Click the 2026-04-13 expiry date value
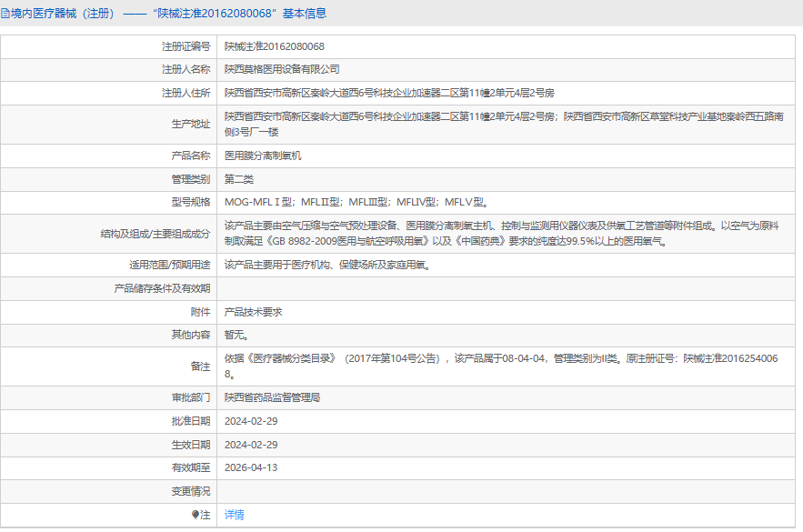The height and width of the screenshot is (532, 803). point(251,467)
